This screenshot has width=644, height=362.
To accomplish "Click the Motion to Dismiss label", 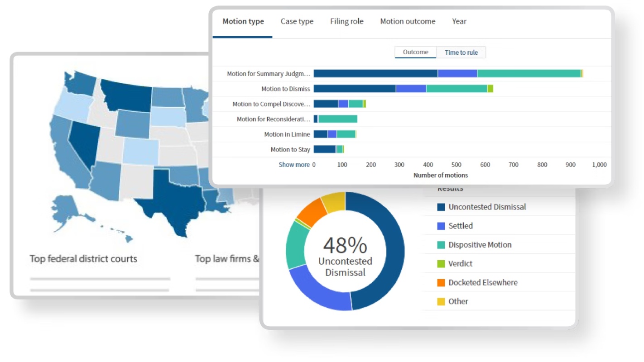I will click(286, 89).
